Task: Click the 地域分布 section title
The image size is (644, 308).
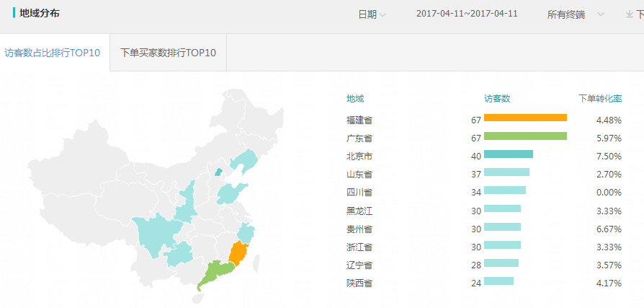Action: 40,13
